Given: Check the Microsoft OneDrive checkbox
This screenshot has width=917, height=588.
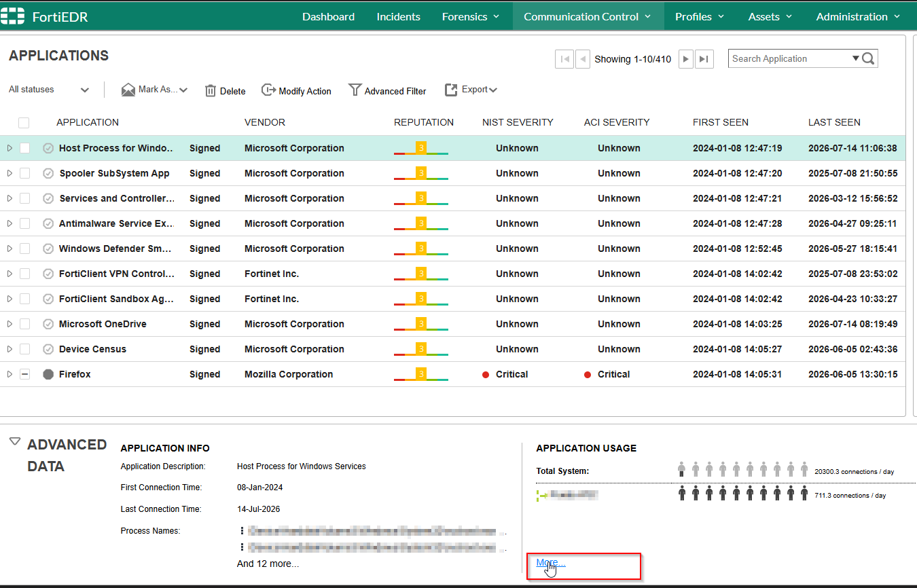Looking at the screenshot, I should (x=25, y=324).
